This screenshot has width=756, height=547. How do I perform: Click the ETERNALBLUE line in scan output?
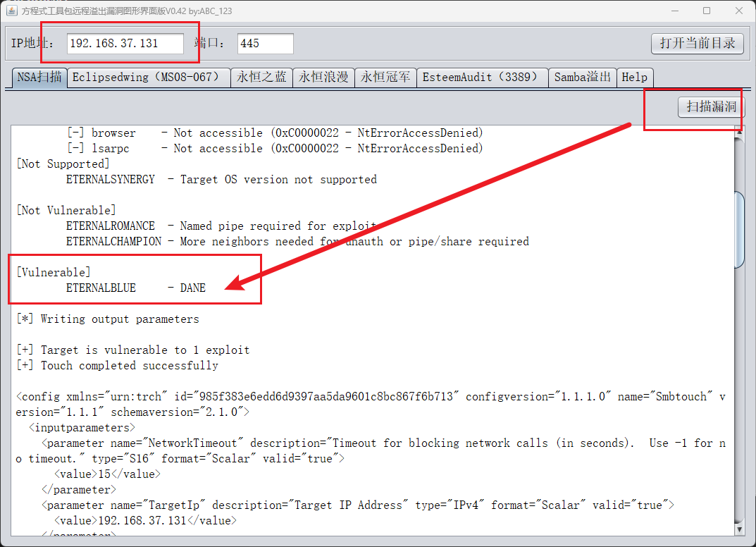[x=136, y=288]
